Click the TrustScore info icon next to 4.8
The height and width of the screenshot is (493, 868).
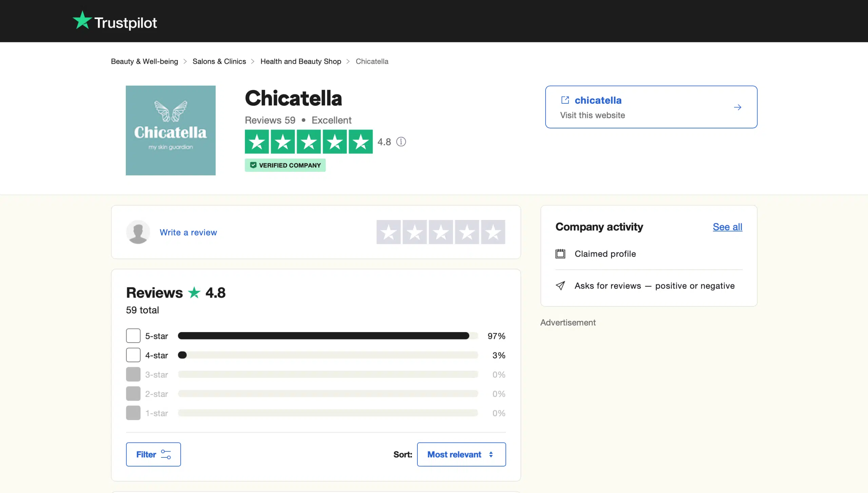click(401, 142)
